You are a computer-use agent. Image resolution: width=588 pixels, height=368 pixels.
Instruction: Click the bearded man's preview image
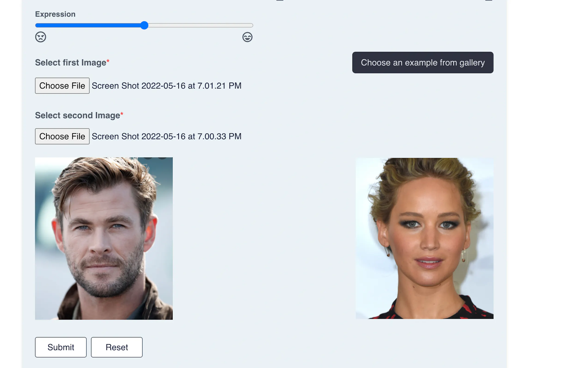pos(104,238)
